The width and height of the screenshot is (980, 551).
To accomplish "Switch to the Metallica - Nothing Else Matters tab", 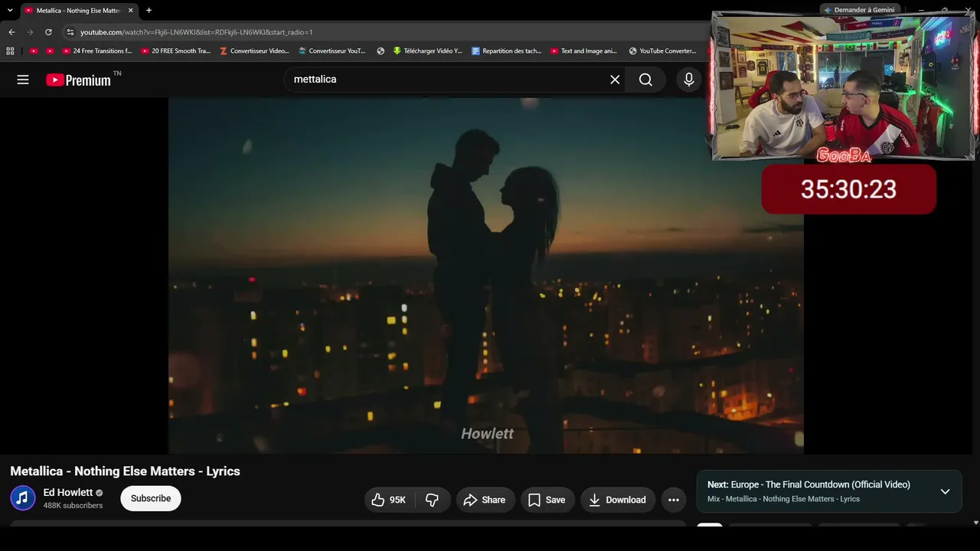I will tap(79, 11).
